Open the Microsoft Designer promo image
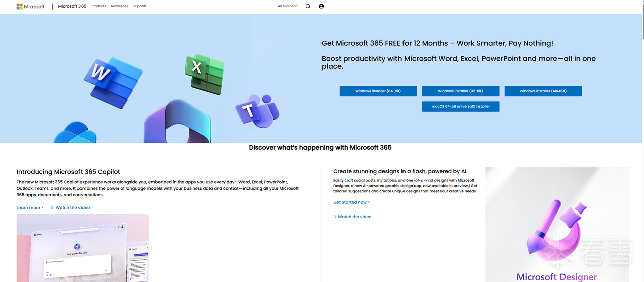The height and width of the screenshot is (282, 644). (557, 225)
